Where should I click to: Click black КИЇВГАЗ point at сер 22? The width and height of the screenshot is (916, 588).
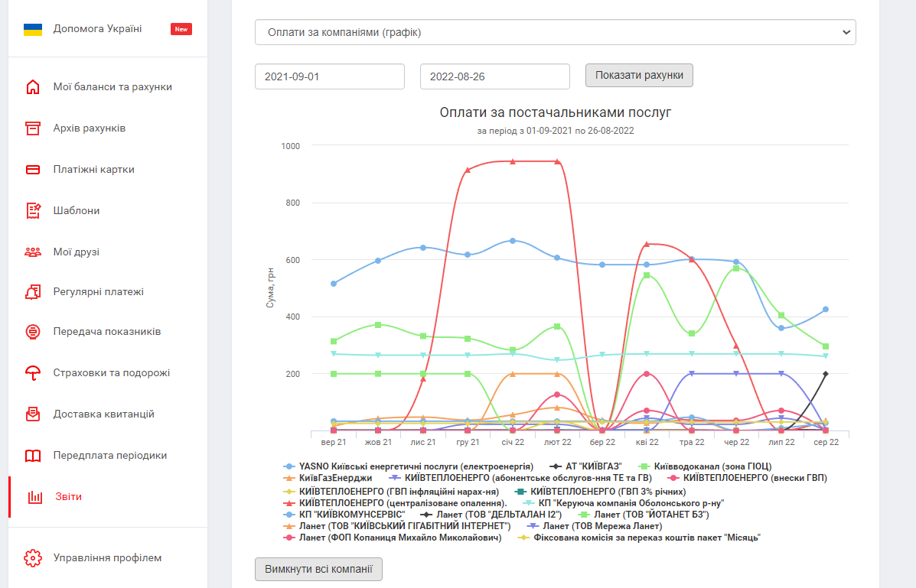point(826,374)
